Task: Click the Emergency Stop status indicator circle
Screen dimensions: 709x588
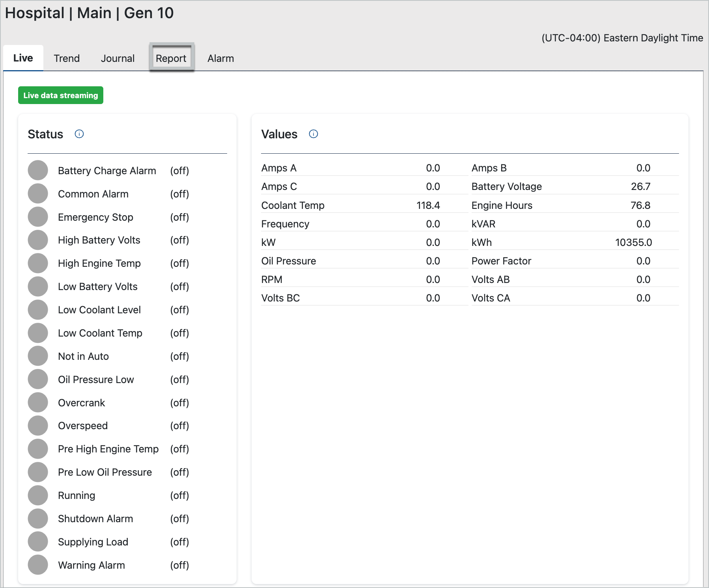Action: pos(38,217)
